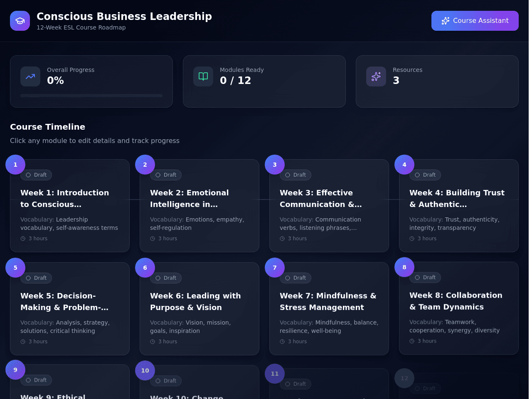Click "12-Week ESL Course Roadmap" subtitle

[81, 27]
